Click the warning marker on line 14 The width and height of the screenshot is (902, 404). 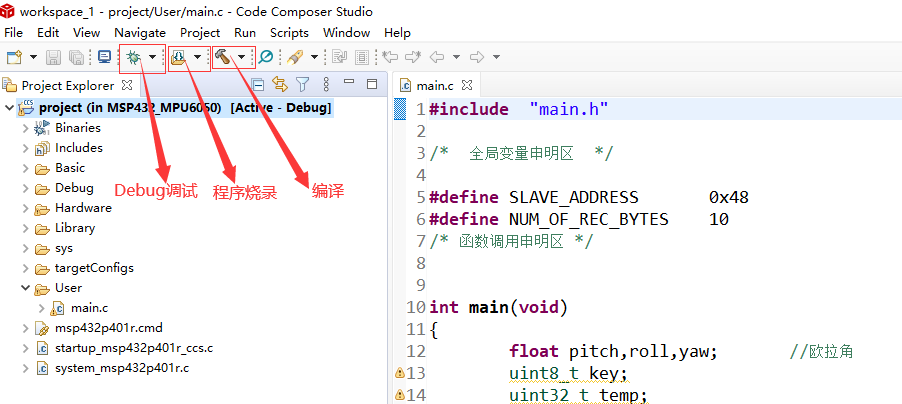[400, 395]
